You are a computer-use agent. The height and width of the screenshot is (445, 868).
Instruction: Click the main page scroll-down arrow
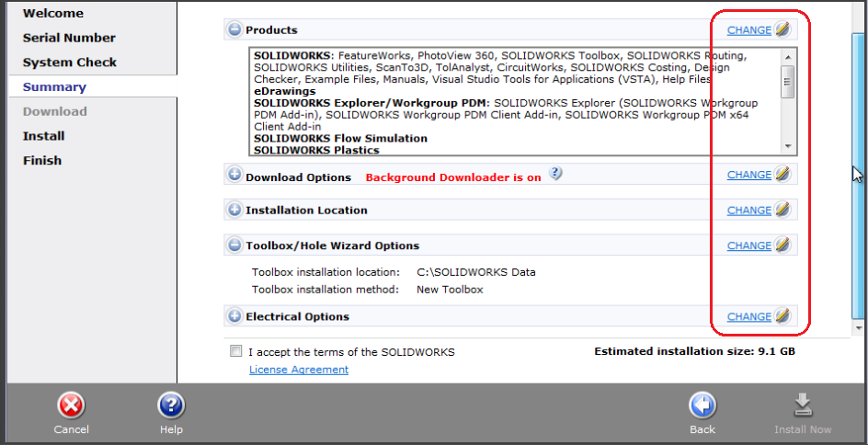click(x=859, y=328)
